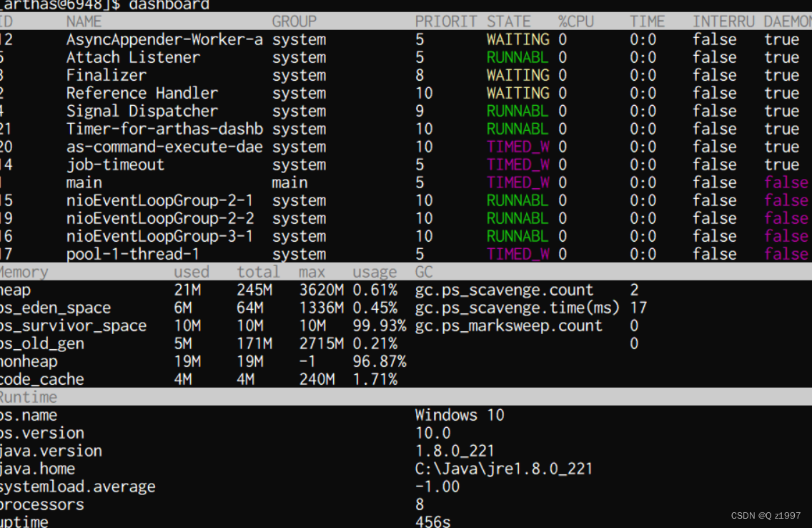Click the ps_old_gen row label
Screen dimensions: 812x528
click(x=42, y=343)
